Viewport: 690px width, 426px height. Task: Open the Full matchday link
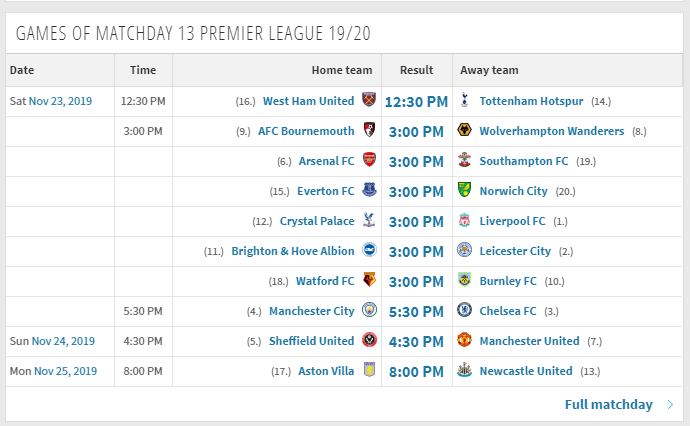pos(609,405)
